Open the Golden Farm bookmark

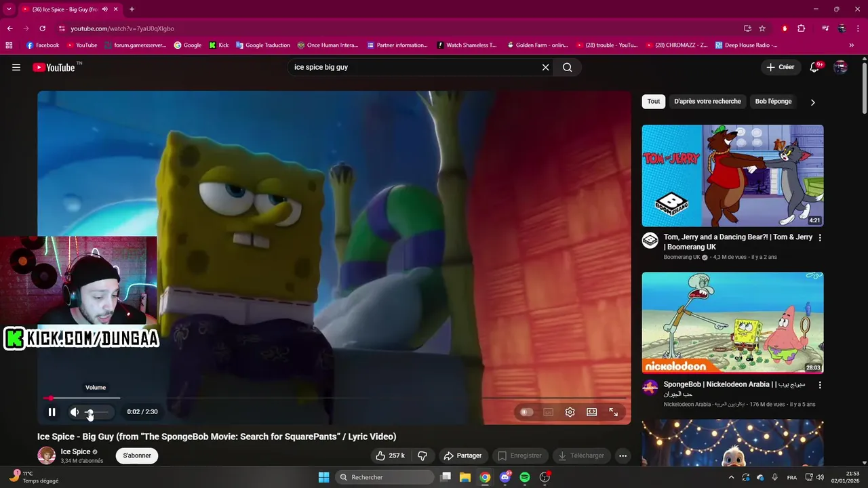(x=537, y=45)
